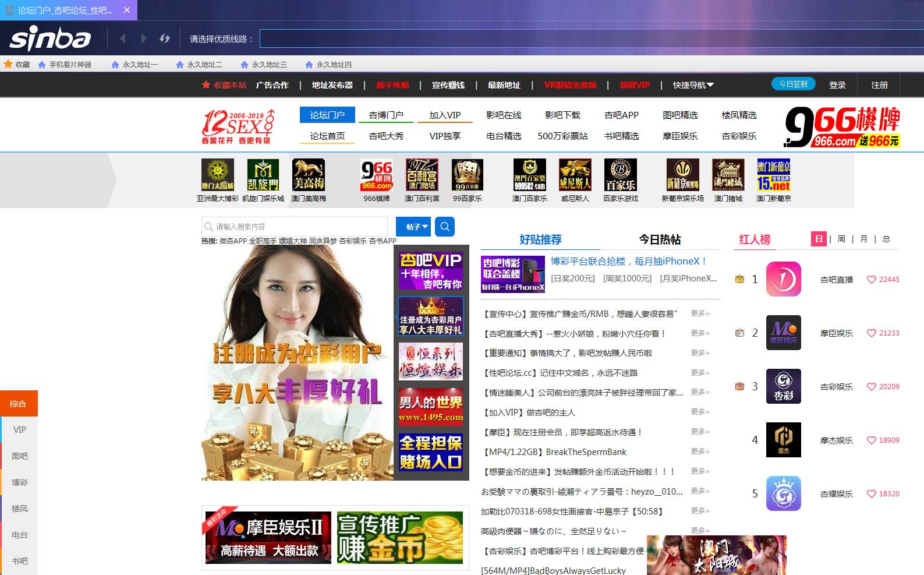
Task: Like 摩杰娱乐 with the 18909 heart
Action: tap(872, 440)
